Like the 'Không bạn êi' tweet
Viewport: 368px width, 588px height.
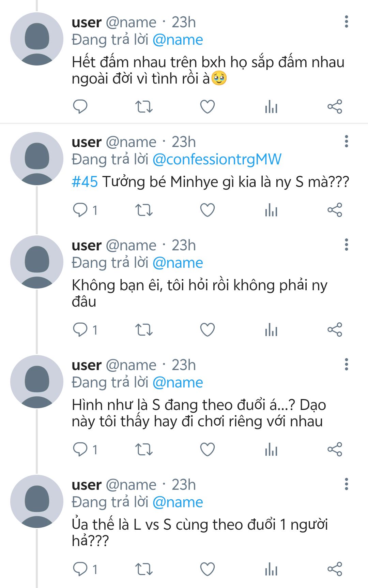[207, 330]
